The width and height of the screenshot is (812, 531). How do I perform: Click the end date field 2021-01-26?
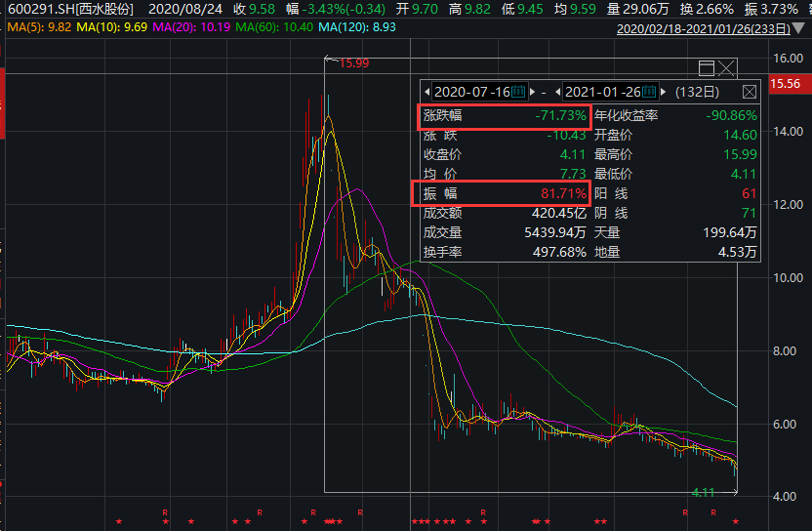(x=603, y=92)
